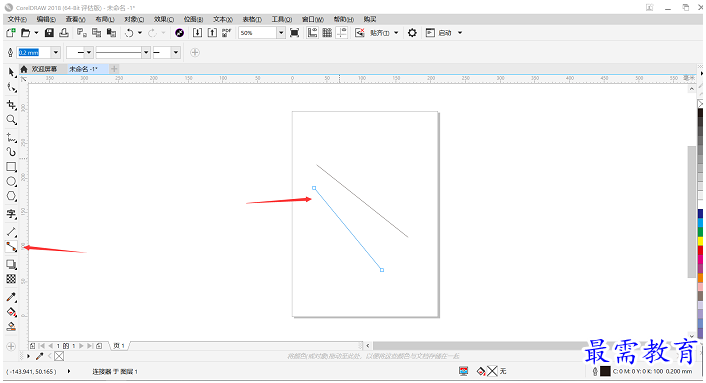This screenshot has width=706, height=383.
Task: Click the new document plus tab button
Action: click(114, 69)
